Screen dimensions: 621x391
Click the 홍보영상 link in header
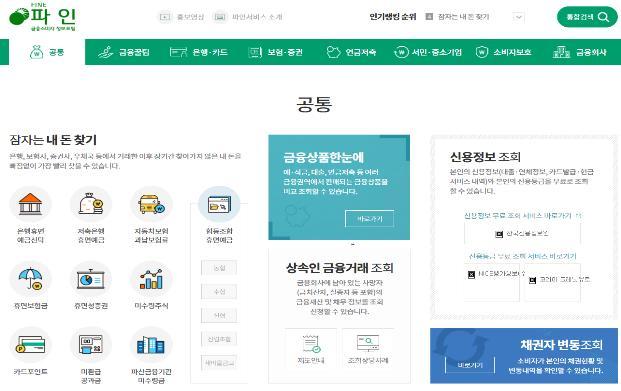tap(182, 17)
